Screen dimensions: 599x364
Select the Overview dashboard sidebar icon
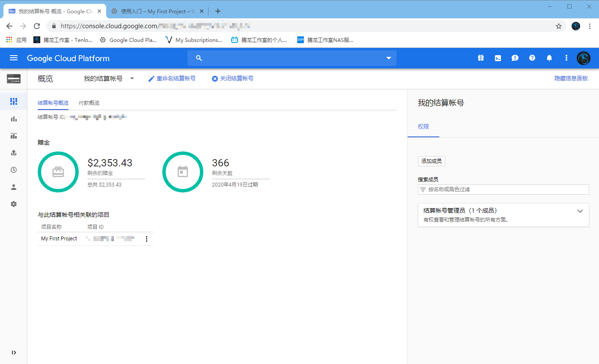point(14,101)
